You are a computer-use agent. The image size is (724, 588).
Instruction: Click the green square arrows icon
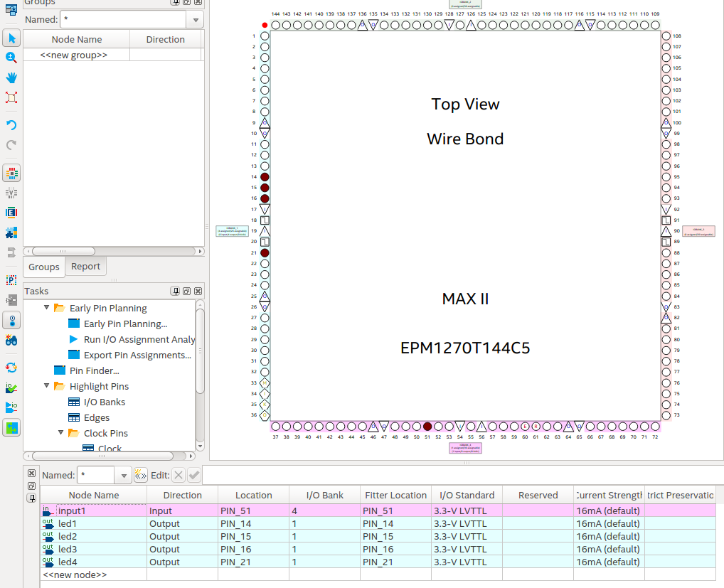(x=11, y=428)
